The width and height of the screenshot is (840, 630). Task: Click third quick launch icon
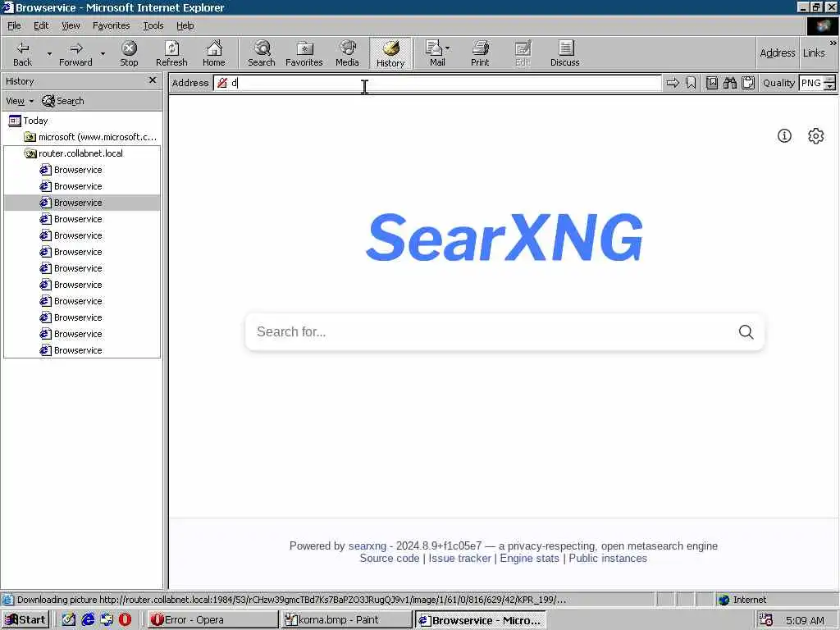pyautogui.click(x=107, y=620)
